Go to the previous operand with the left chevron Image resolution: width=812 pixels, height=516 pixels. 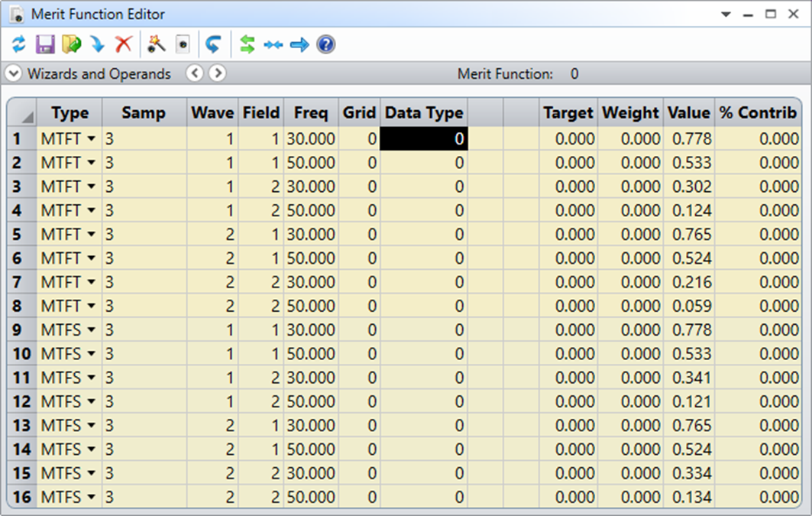click(x=195, y=74)
